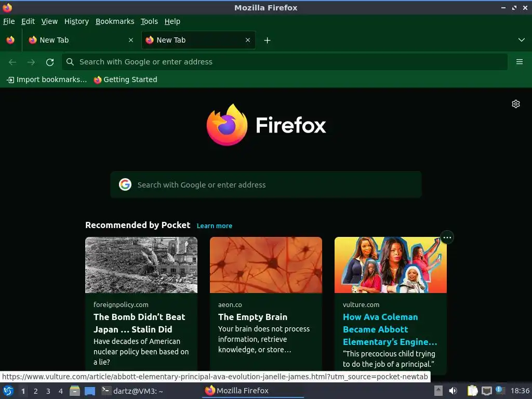
Task: Open the Getting Started bookmark
Action: [x=126, y=79]
